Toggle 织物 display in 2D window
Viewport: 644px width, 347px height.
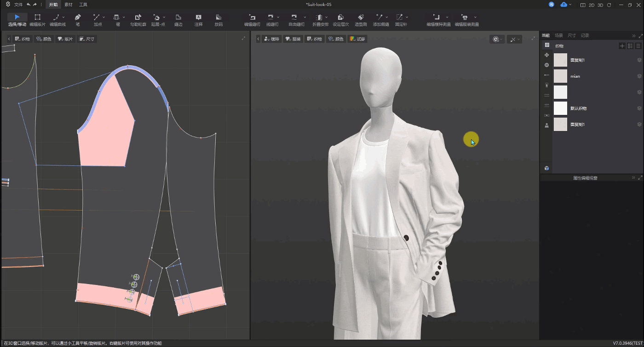[23, 39]
